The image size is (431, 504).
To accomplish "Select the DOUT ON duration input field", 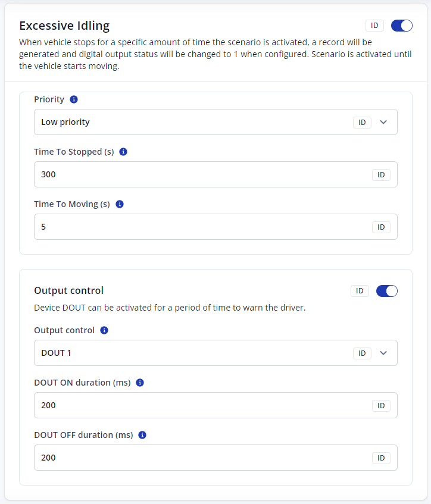I will [196, 405].
